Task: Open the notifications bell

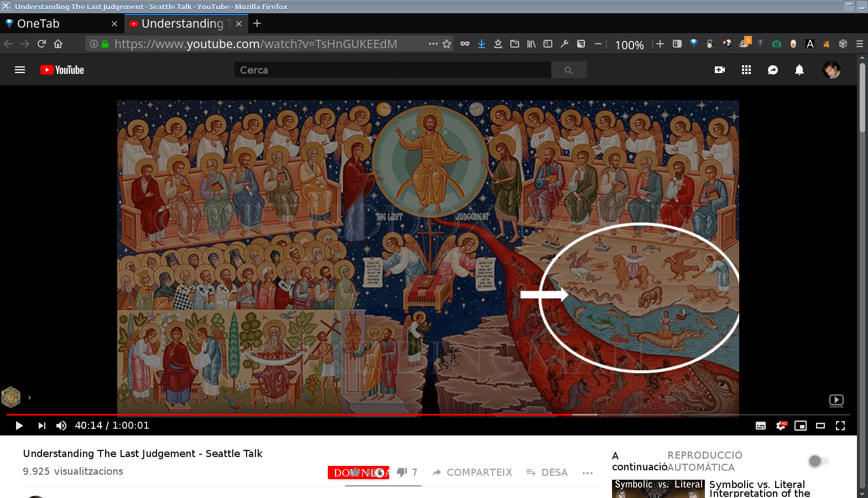Action: [799, 70]
